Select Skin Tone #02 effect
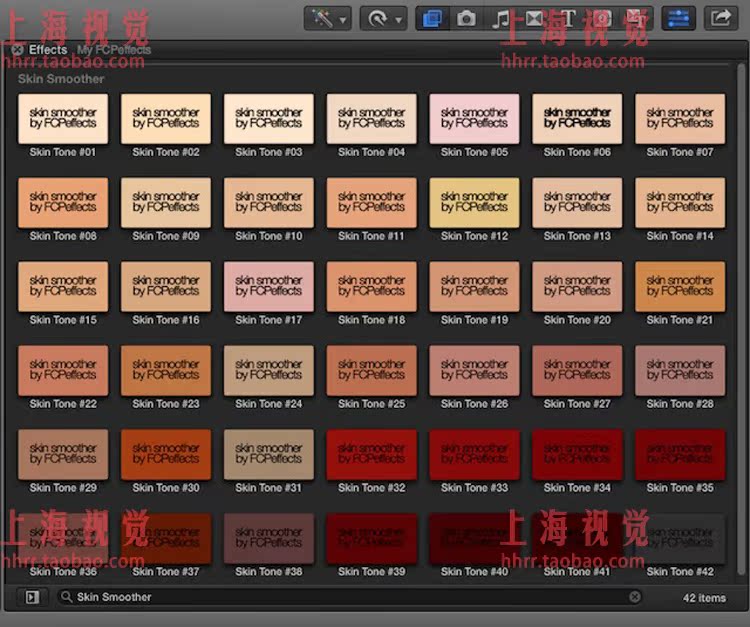 [166, 119]
